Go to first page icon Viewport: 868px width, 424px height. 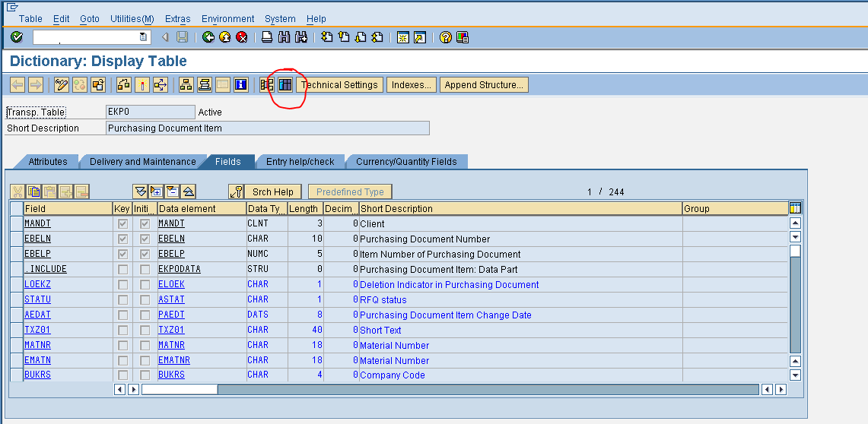326,37
